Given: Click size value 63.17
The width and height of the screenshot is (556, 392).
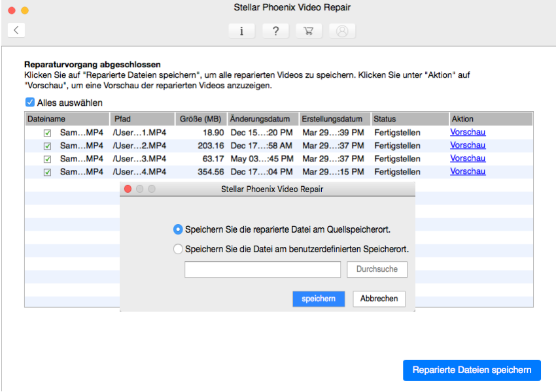Looking at the screenshot, I should pyautogui.click(x=213, y=159).
